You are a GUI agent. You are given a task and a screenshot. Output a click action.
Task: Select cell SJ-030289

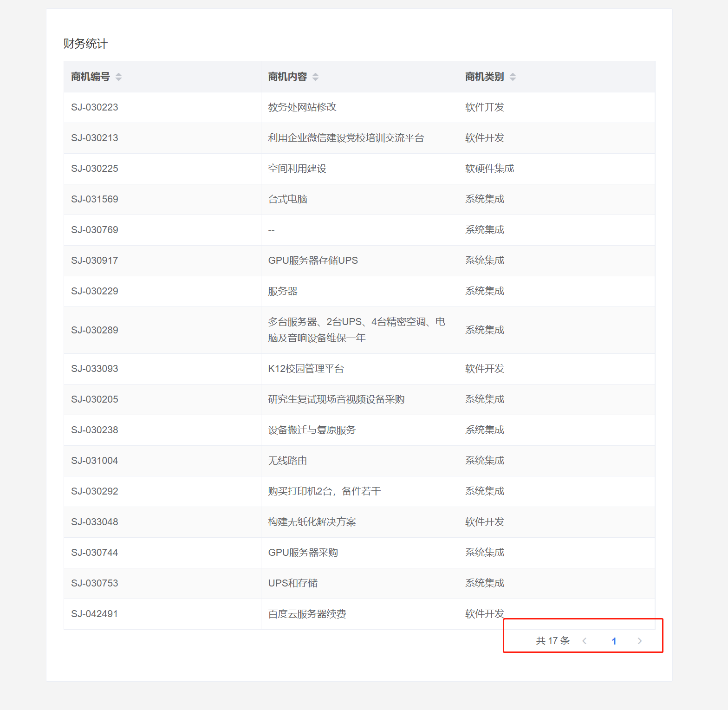162,330
